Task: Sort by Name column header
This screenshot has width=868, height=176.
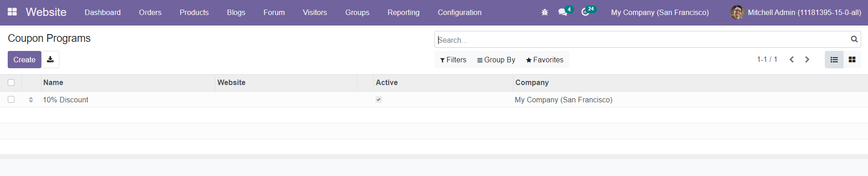Action: 128,82
